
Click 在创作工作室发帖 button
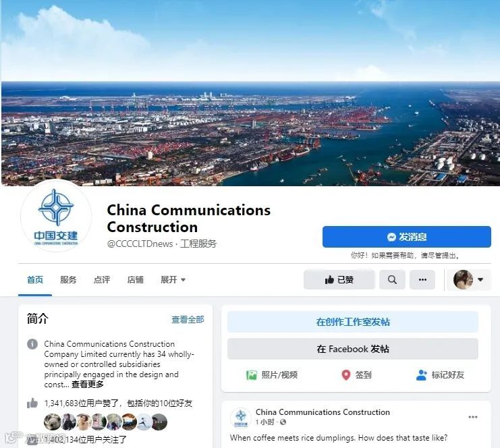tap(353, 322)
